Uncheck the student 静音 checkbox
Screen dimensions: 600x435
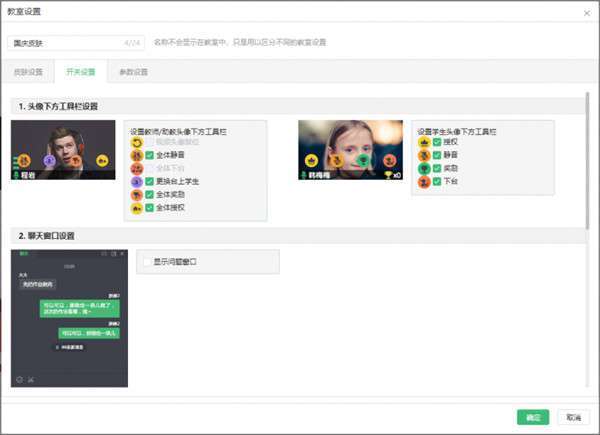click(437, 155)
